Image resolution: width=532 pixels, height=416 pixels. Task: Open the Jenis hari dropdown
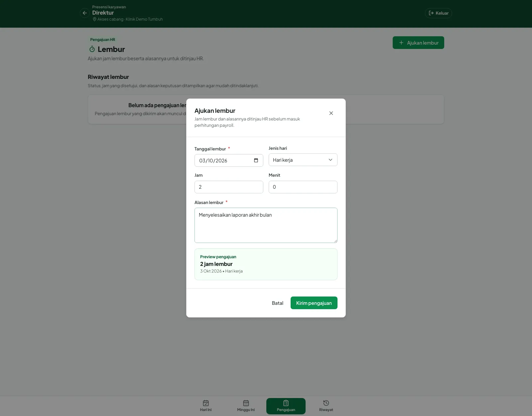[303, 160]
